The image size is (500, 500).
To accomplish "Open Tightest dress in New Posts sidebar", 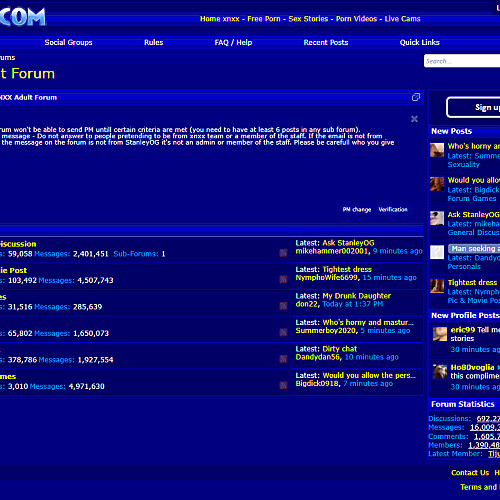I will click(x=472, y=282).
